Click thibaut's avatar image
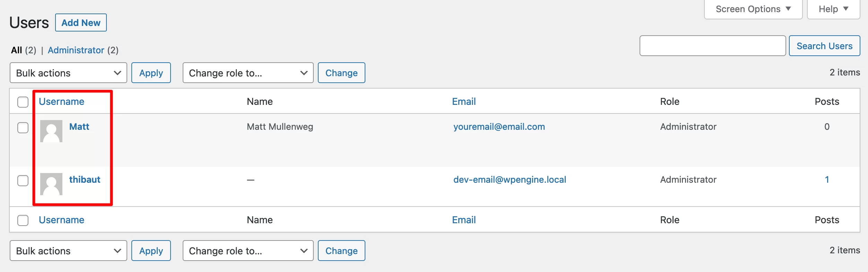The image size is (868, 272). pos(51,184)
